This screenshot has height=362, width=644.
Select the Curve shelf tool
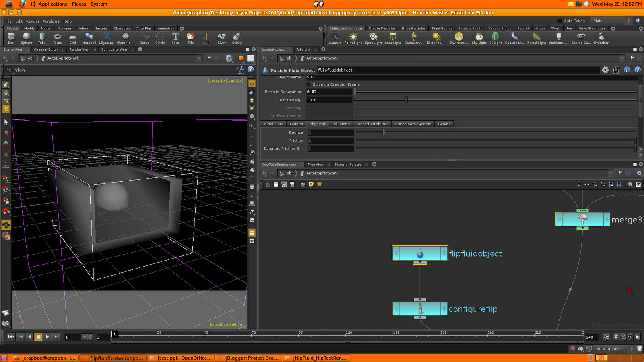click(x=144, y=38)
